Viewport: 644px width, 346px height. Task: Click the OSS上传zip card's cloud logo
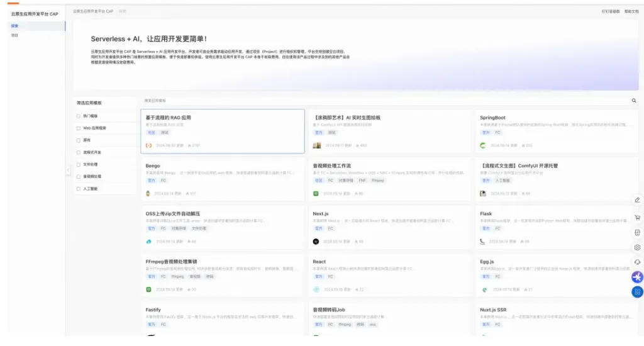pyautogui.click(x=148, y=242)
